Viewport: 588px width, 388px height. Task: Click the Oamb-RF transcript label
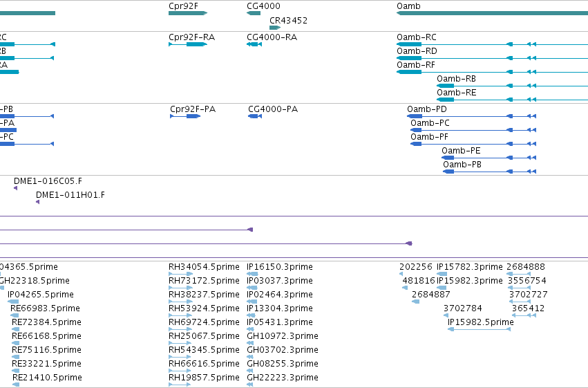(416, 65)
